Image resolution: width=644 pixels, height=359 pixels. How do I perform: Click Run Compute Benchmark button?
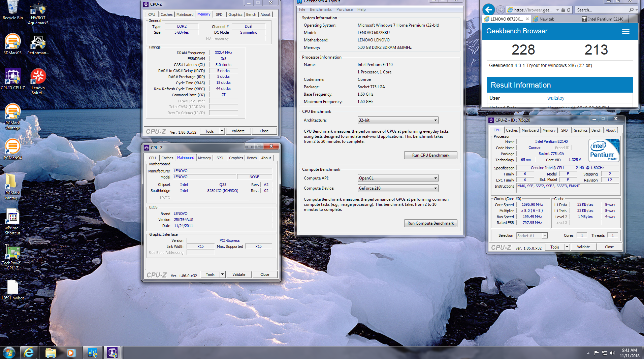[430, 223]
